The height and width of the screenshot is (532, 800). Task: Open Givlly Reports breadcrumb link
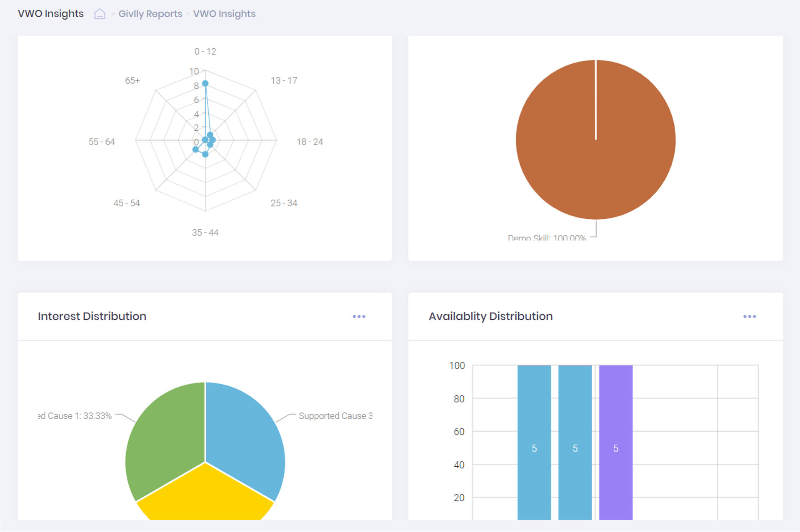[x=150, y=14]
